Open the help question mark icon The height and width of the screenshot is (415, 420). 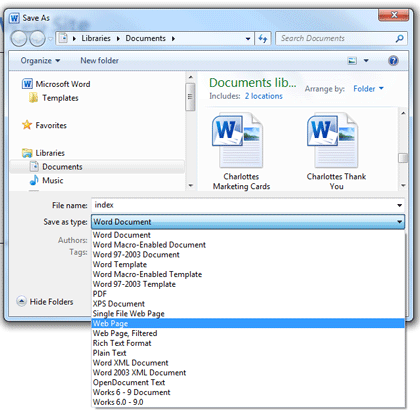coord(393,61)
